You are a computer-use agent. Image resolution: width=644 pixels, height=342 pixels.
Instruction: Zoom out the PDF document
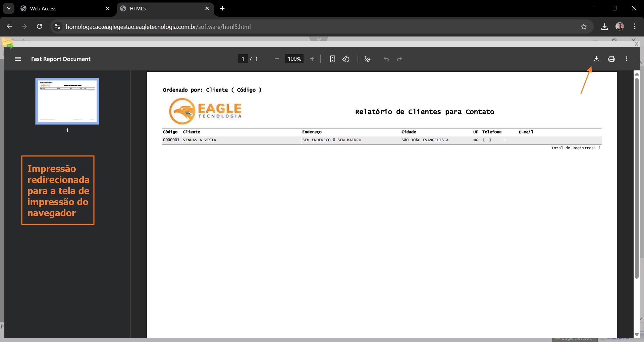[x=277, y=59]
